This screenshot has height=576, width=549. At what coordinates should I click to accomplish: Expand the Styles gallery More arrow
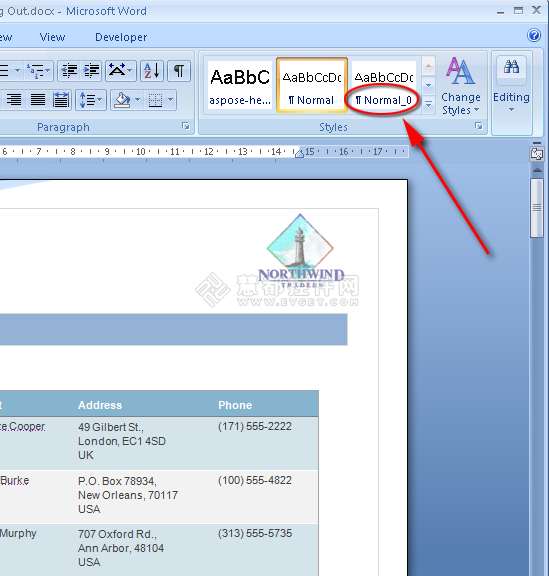pos(428,105)
